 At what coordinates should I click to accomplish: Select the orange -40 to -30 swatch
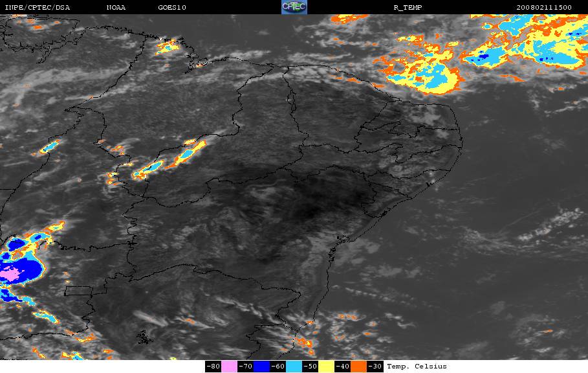click(359, 367)
